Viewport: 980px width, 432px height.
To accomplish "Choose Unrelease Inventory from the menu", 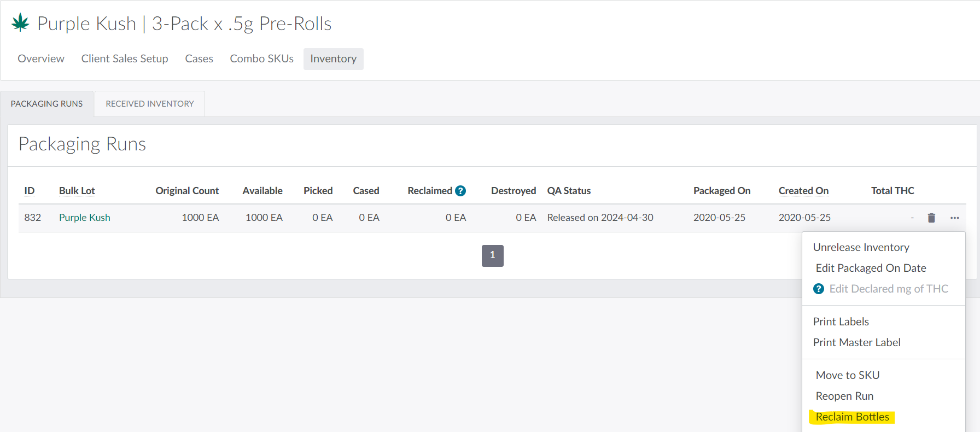I will point(861,247).
